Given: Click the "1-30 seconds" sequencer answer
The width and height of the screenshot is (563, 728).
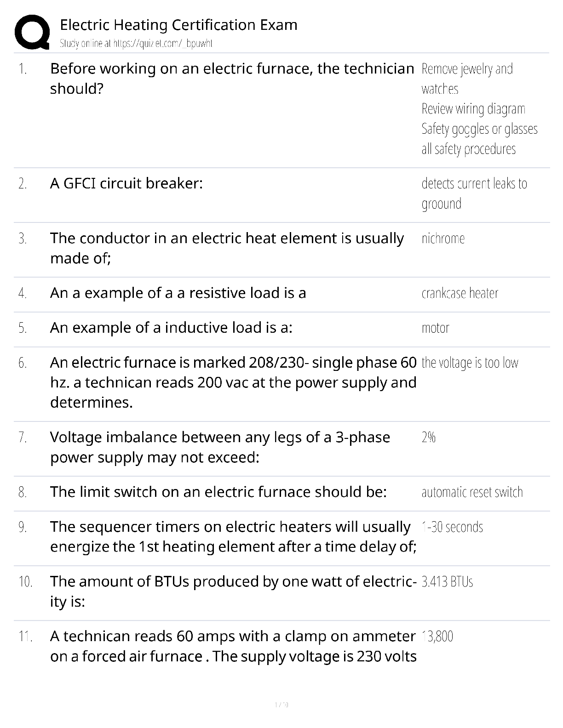Looking at the screenshot, I should (452, 527).
